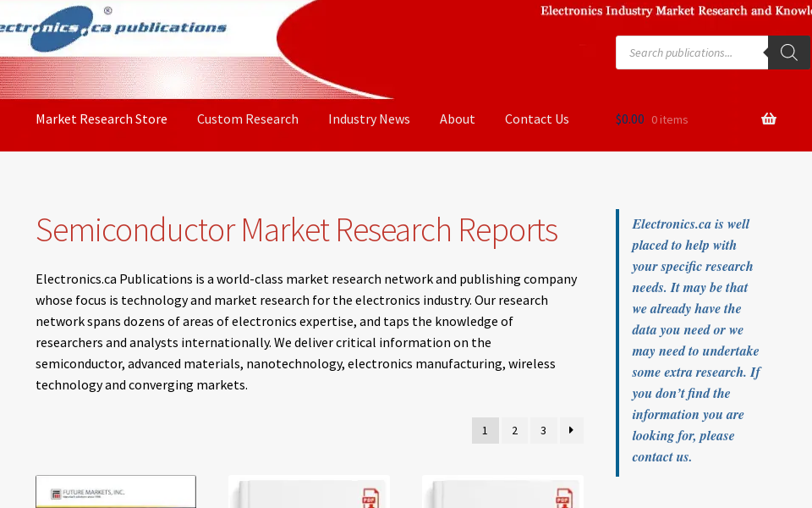Navigate to Contact Us
The image size is (812, 508).
pos(537,119)
